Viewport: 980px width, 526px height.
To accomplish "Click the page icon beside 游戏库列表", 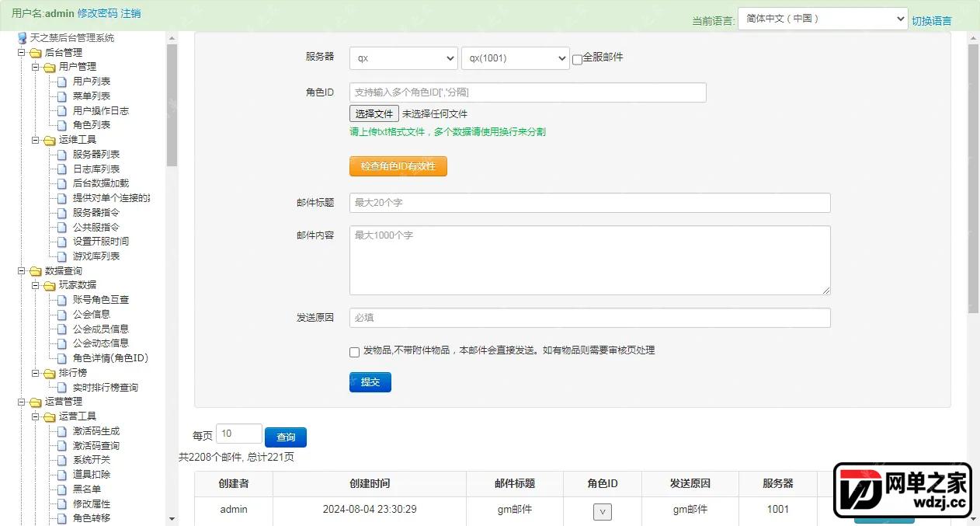I will click(63, 256).
